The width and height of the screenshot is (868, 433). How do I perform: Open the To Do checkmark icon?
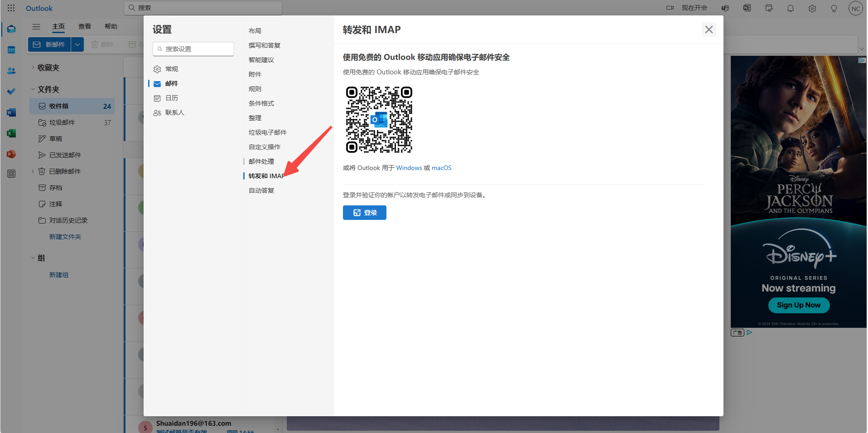tap(11, 92)
